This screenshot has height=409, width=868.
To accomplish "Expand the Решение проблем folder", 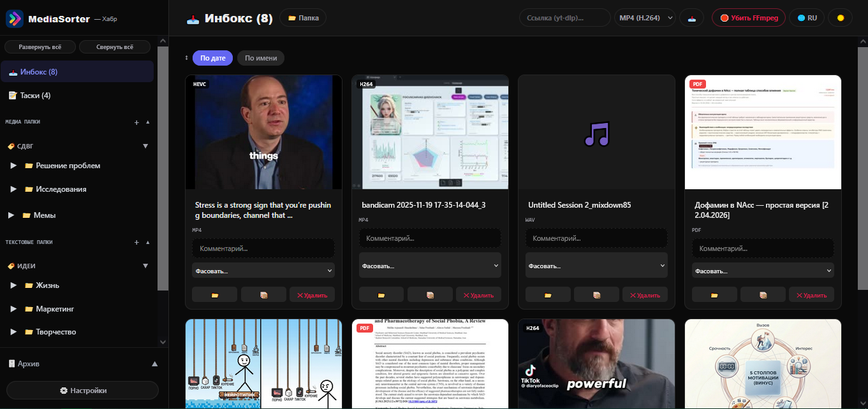I will tap(13, 166).
